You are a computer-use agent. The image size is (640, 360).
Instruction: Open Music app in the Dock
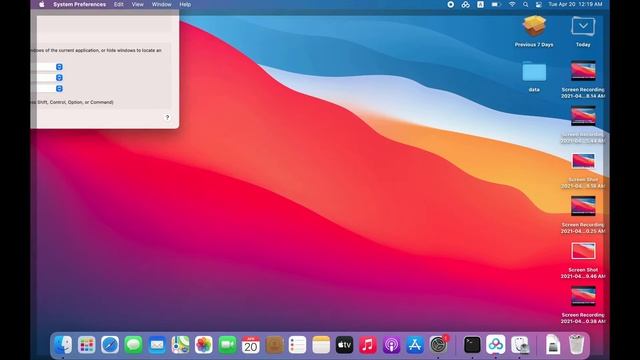(368, 345)
